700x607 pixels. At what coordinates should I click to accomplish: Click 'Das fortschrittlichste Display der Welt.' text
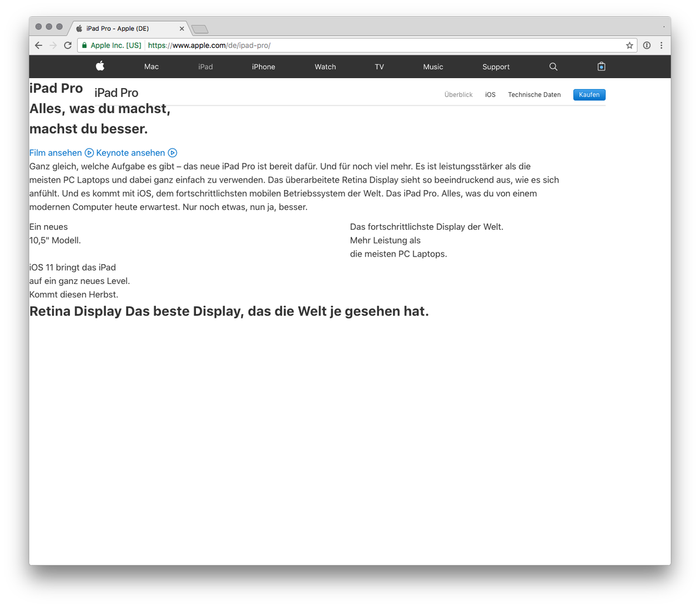426,227
